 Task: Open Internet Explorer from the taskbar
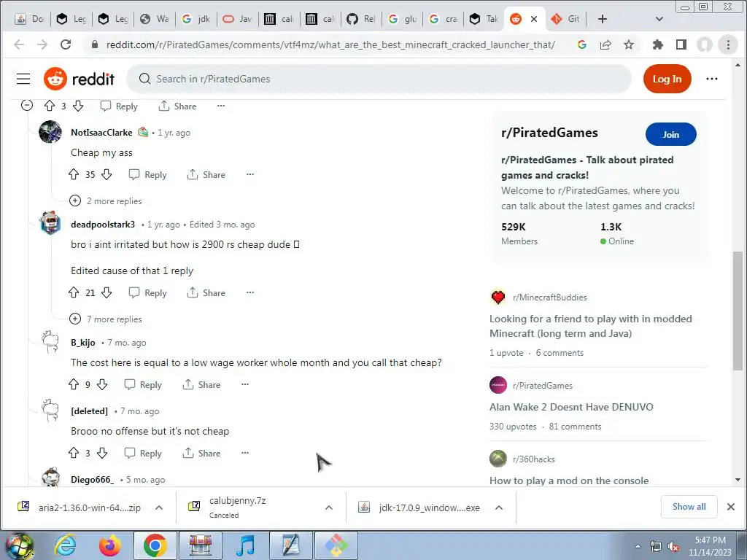point(65,545)
